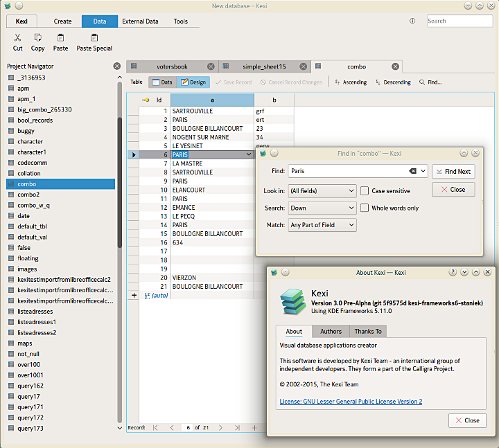
Task: Enable the Whole words only checkbox
Action: (x=365, y=208)
